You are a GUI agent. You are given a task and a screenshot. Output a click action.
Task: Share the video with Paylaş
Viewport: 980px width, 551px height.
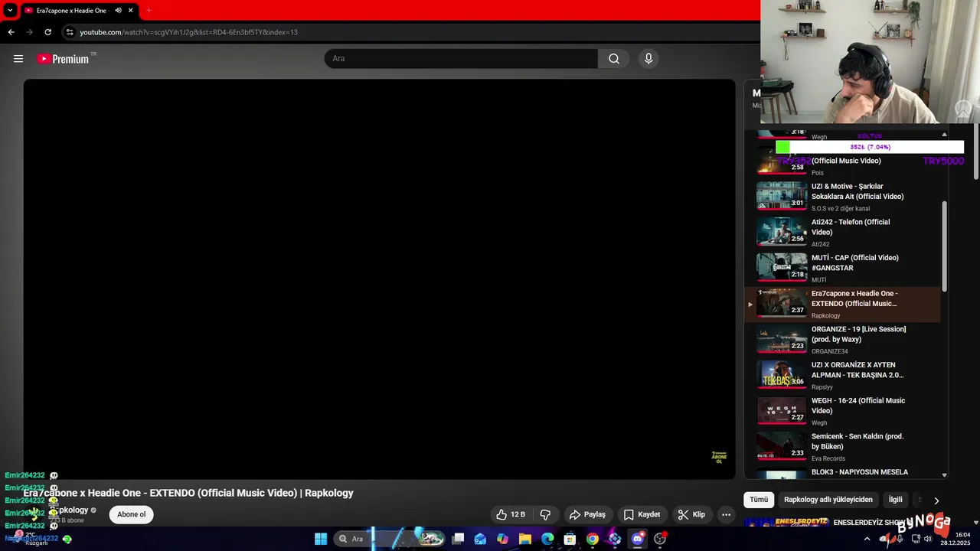587,514
